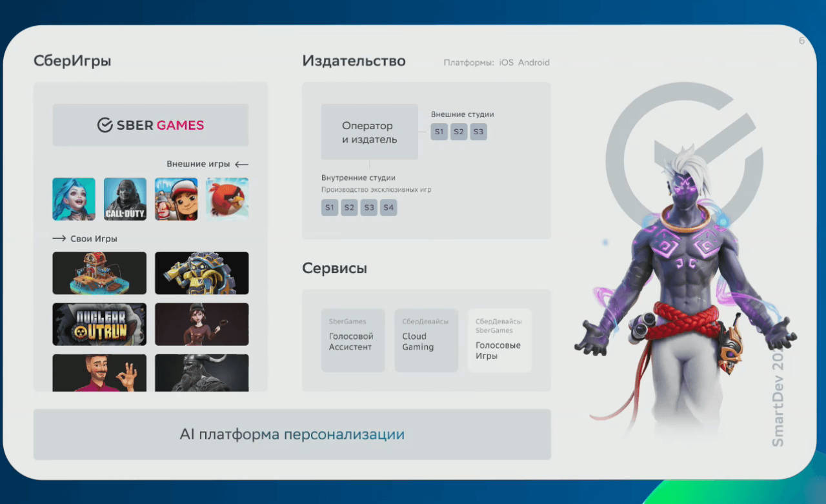Viewport: 826px width, 504px height.
Task: Select S4 under Внутренние студии
Action: pos(388,207)
